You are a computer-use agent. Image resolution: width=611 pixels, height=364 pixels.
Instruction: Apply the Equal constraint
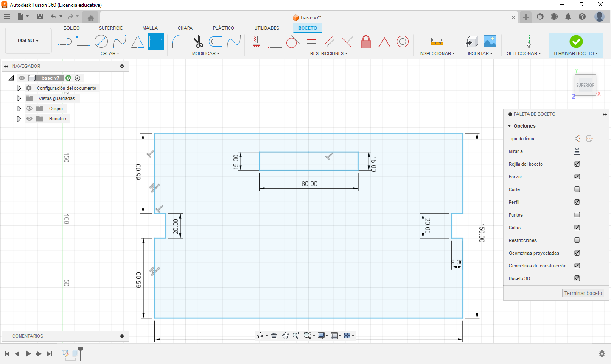(311, 42)
